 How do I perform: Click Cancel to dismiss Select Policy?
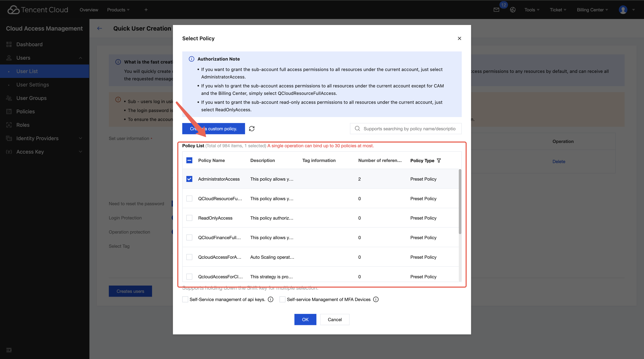coord(334,319)
